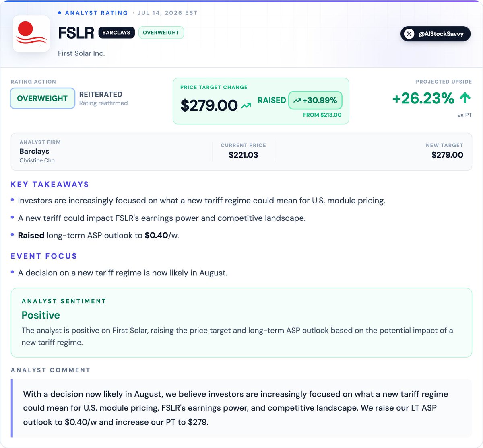Click the green upward arrow next to +26.23%
Image resolution: width=483 pixels, height=448 pixels.
pos(465,98)
